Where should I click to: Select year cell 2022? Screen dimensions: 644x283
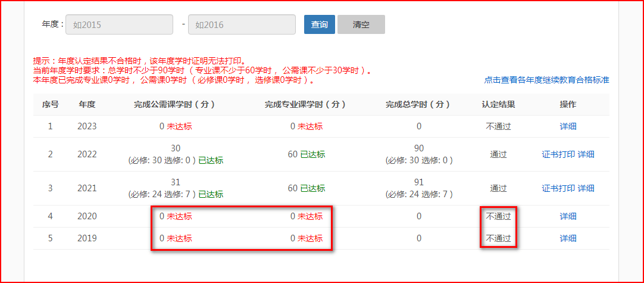(x=87, y=155)
